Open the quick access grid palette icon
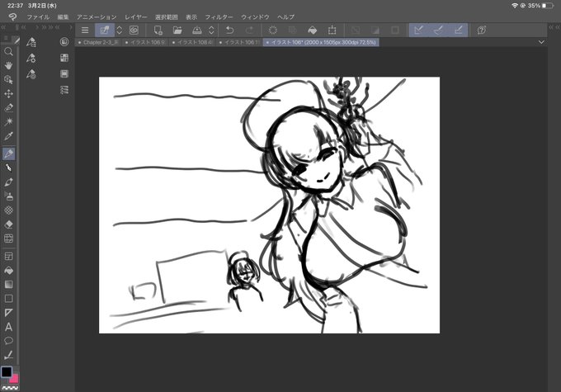This screenshot has width=561, height=392. [x=64, y=58]
